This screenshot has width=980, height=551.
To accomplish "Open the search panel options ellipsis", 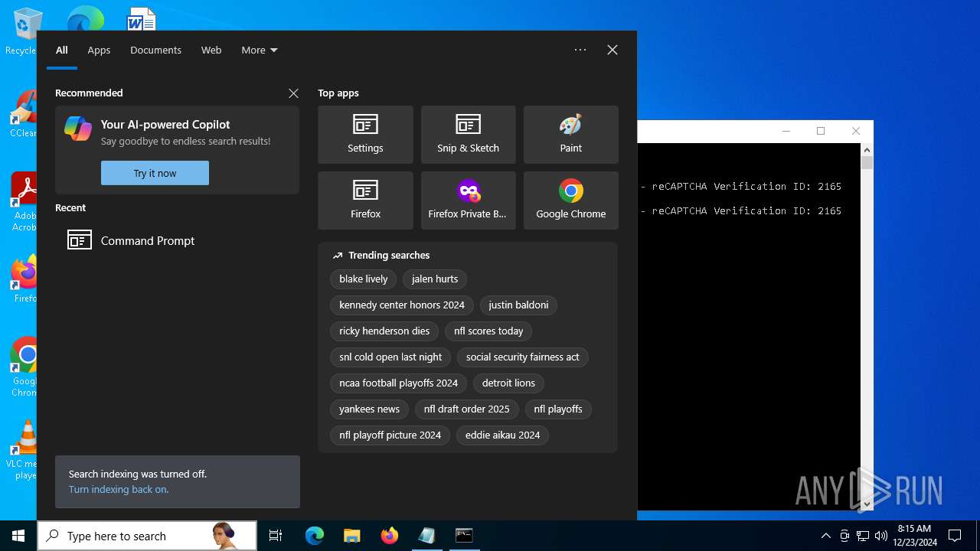I will pos(580,50).
